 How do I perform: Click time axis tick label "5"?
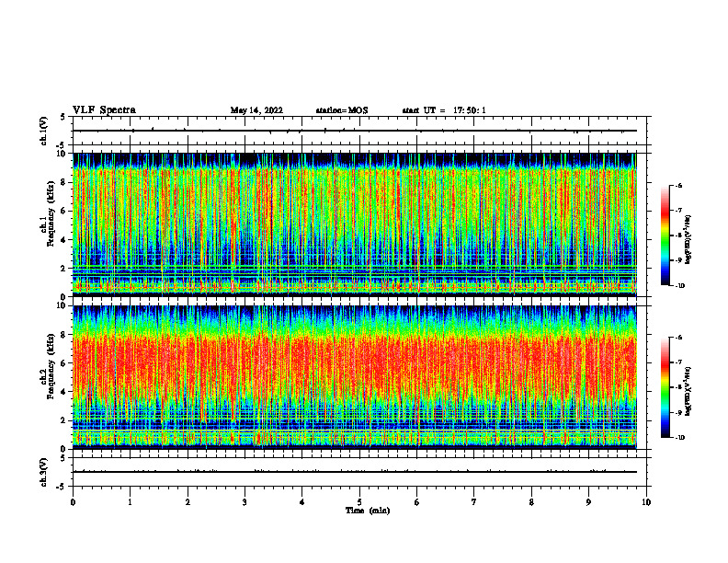(x=359, y=502)
